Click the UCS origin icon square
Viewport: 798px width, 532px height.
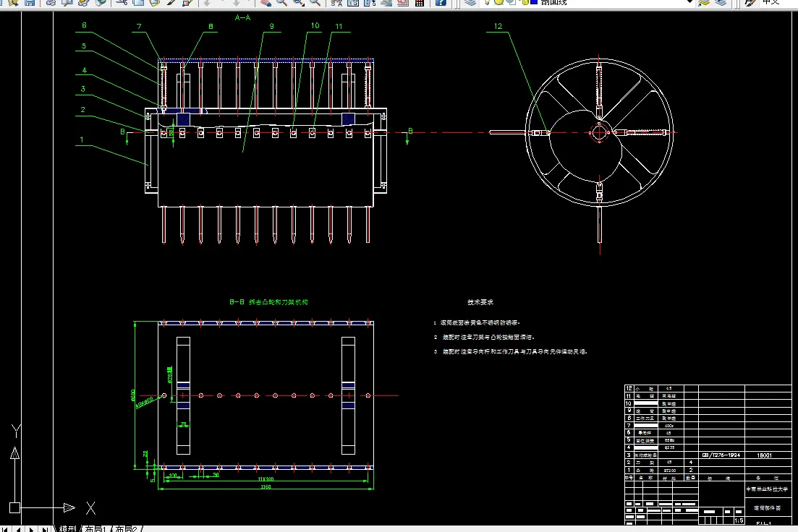tap(14, 507)
